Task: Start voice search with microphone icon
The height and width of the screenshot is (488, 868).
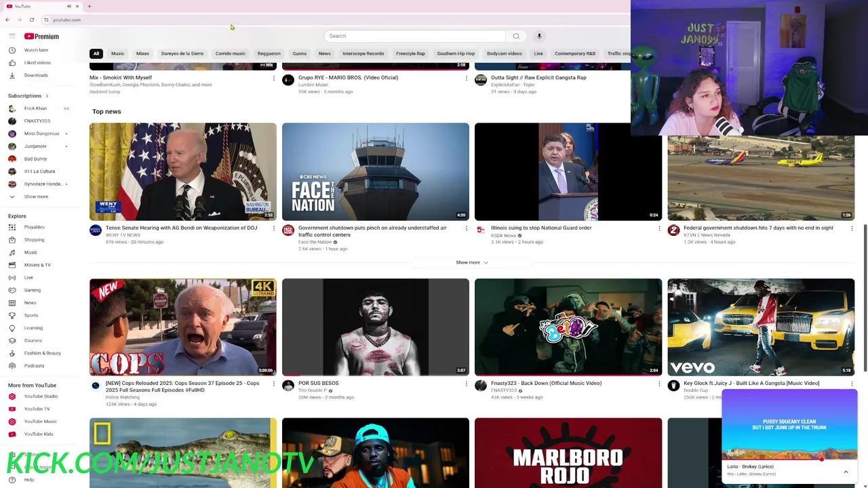Action: tap(539, 36)
